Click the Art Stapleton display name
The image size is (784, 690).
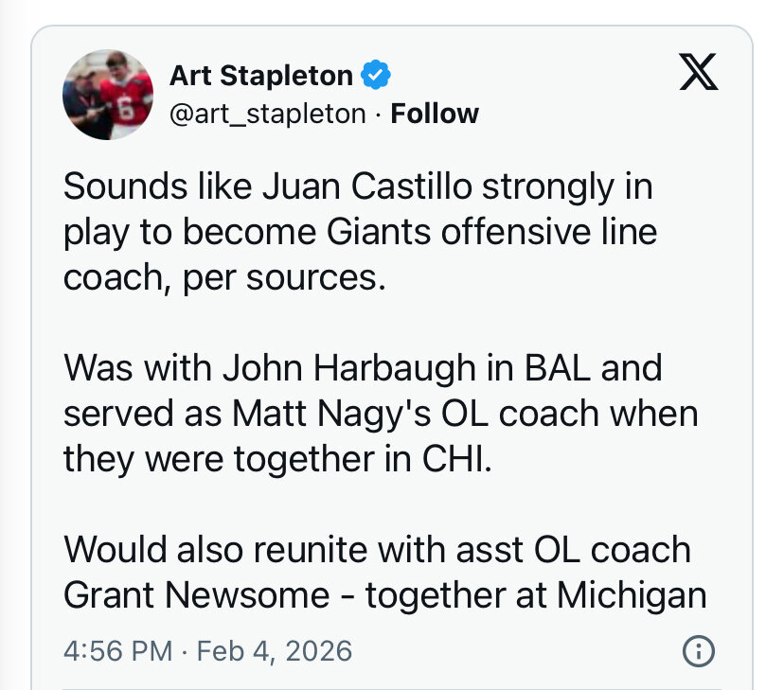pos(260,75)
